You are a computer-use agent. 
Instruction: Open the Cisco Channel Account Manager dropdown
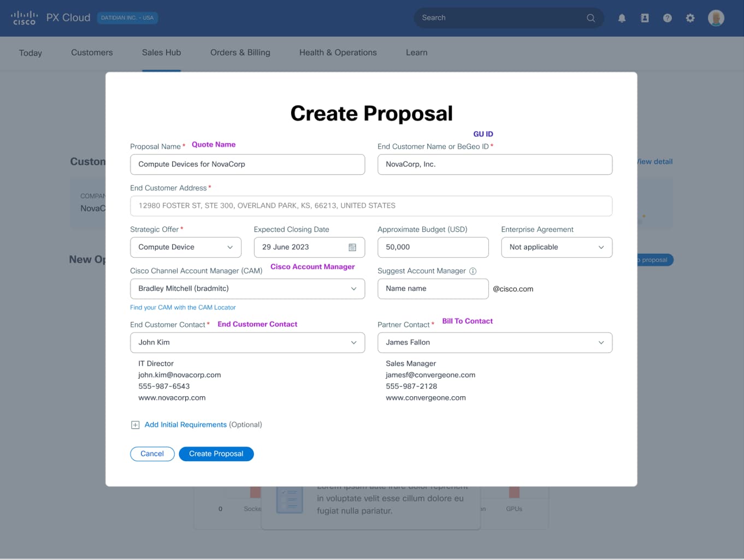pyautogui.click(x=247, y=289)
